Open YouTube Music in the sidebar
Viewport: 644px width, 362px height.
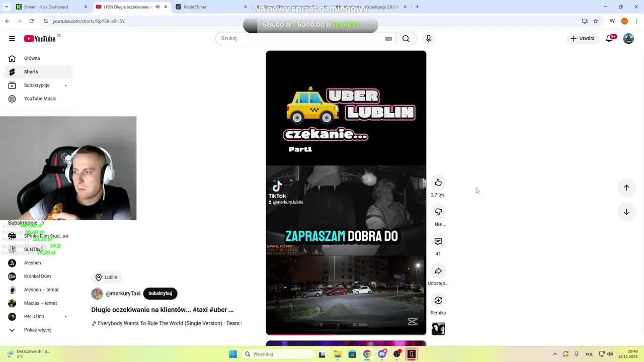pos(38,99)
